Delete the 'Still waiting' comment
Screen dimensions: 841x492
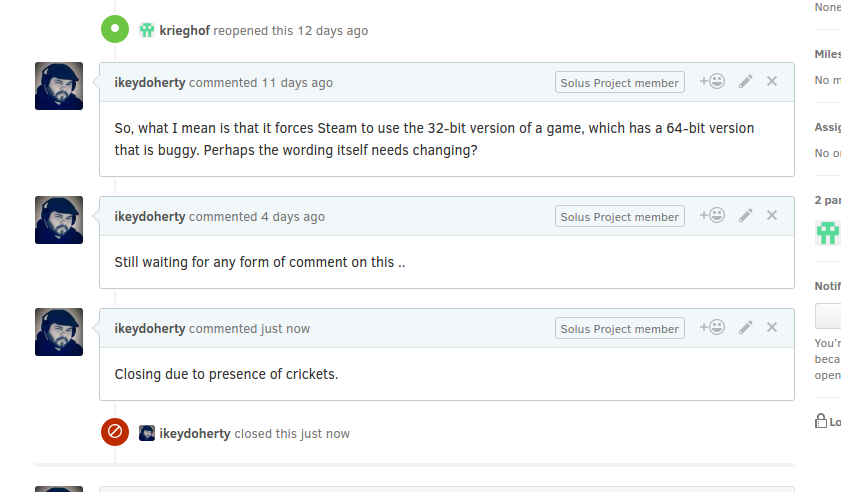click(772, 216)
